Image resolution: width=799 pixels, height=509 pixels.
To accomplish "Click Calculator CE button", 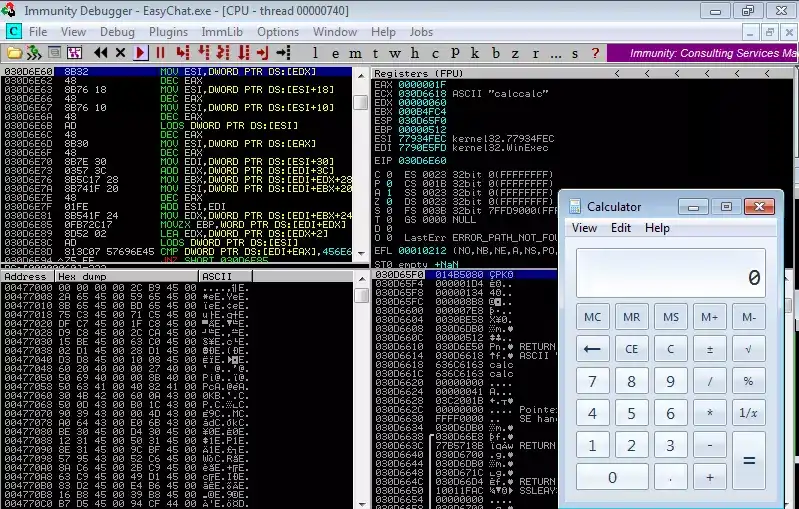I will (631, 349).
